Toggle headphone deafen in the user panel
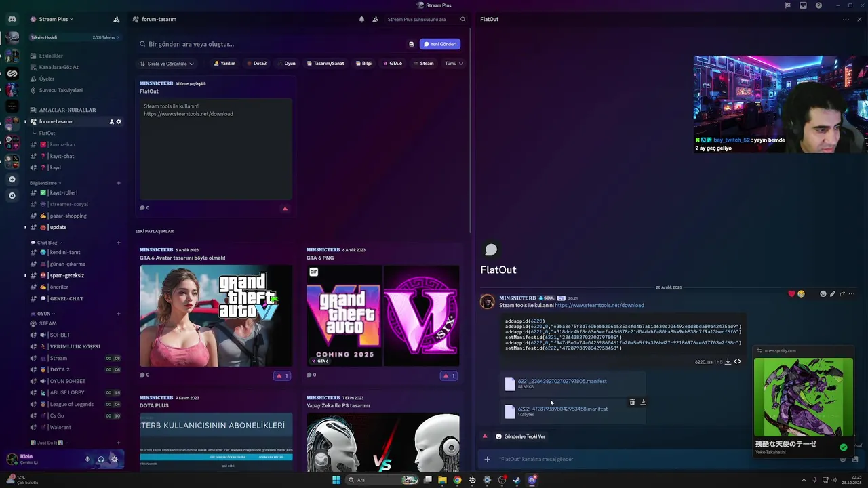 point(100,459)
